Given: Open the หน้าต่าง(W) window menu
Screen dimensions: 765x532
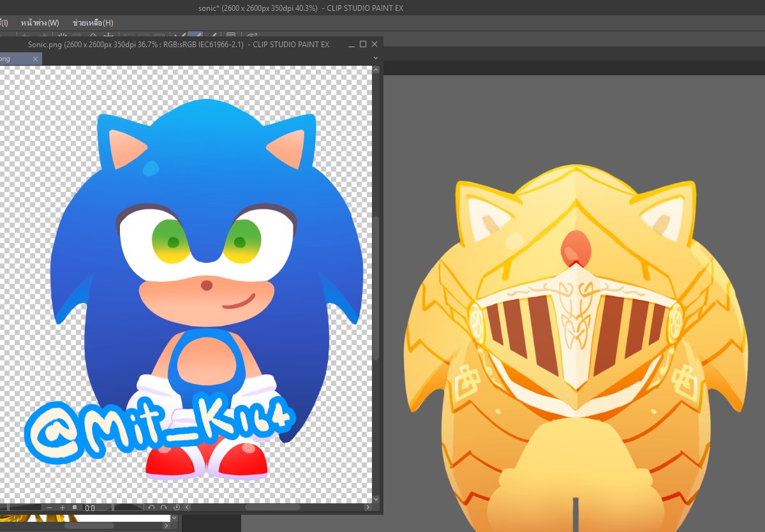Looking at the screenshot, I should pyautogui.click(x=40, y=22).
